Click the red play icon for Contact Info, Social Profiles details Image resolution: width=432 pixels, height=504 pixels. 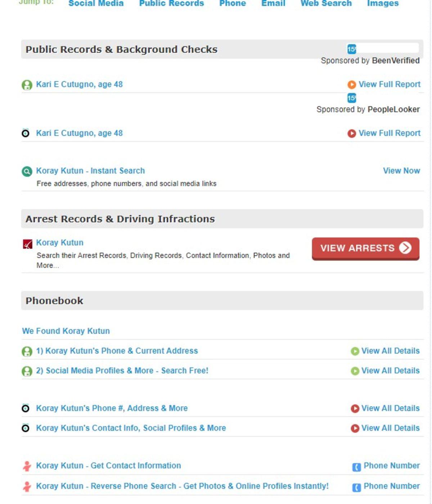click(x=355, y=428)
